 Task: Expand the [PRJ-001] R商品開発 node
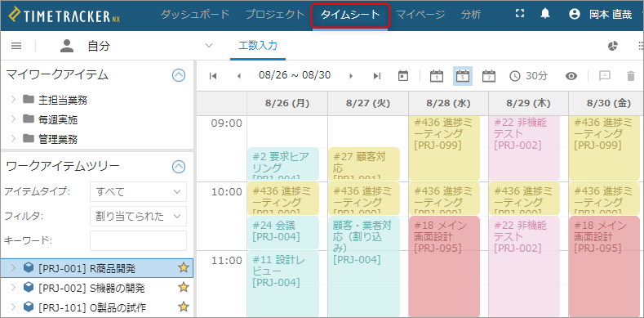tap(13, 268)
